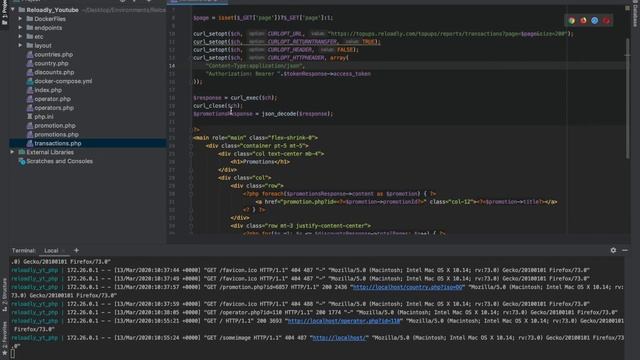Select promotions.php in project tree

56,134
